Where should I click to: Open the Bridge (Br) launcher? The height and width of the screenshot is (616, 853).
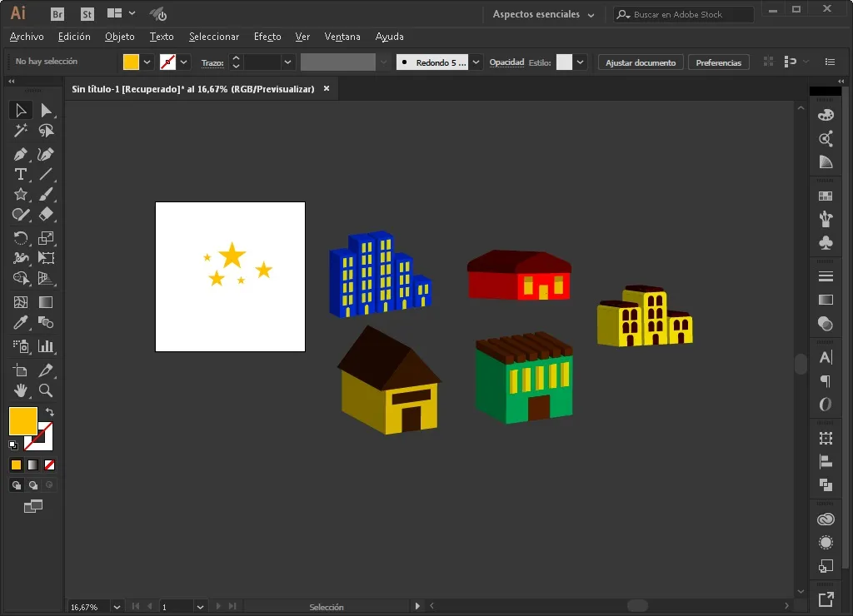tap(57, 14)
